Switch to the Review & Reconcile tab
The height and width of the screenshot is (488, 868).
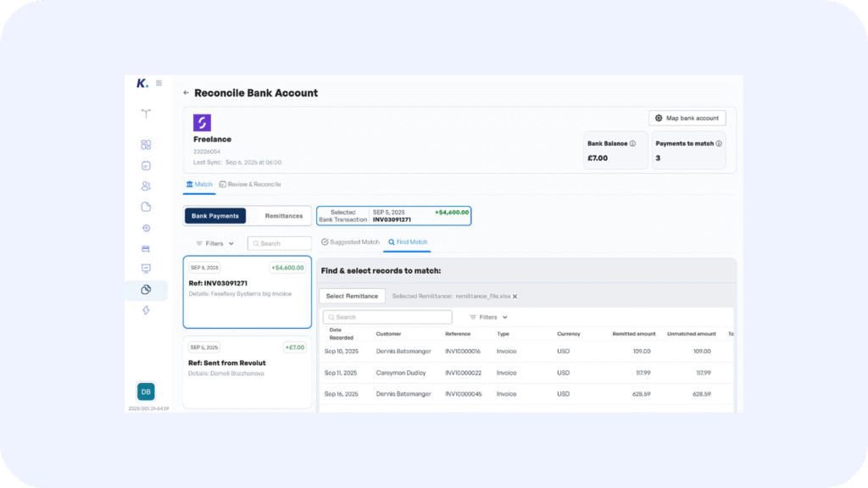(x=250, y=184)
